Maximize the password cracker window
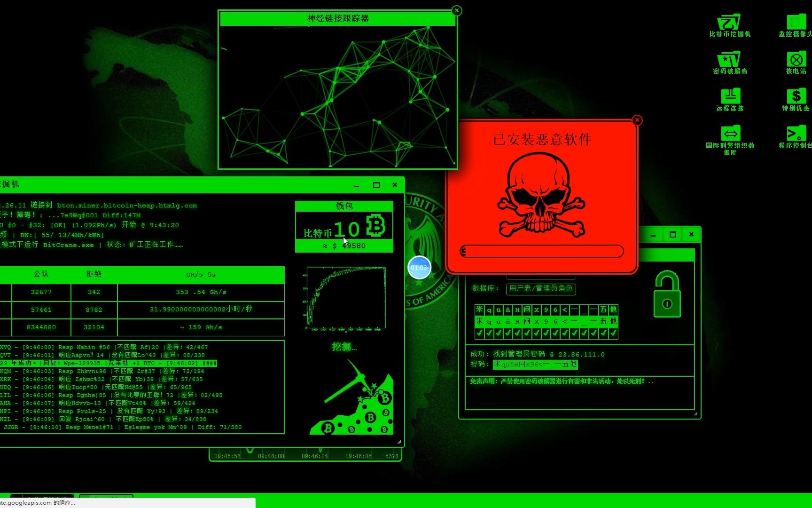812x508 pixels. [672, 234]
